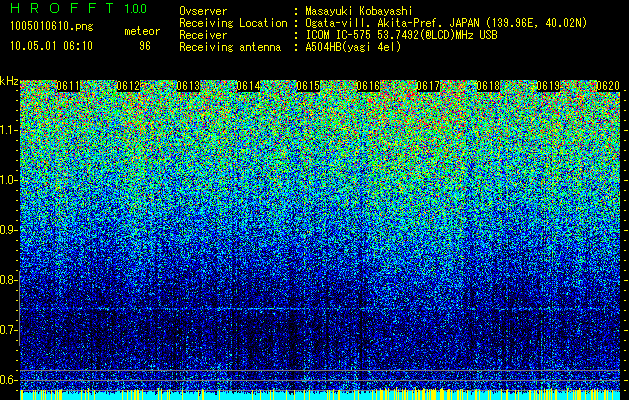Click the 0619 time marker
629x400 pixels.
pos(548,86)
